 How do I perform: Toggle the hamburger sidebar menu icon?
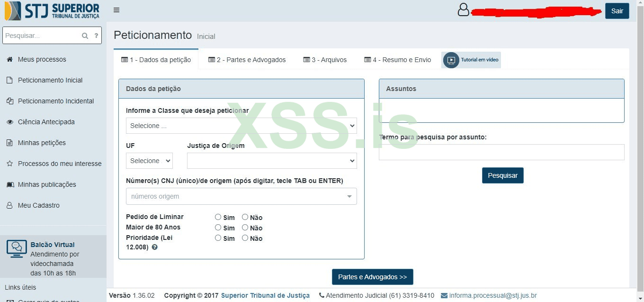point(116,10)
